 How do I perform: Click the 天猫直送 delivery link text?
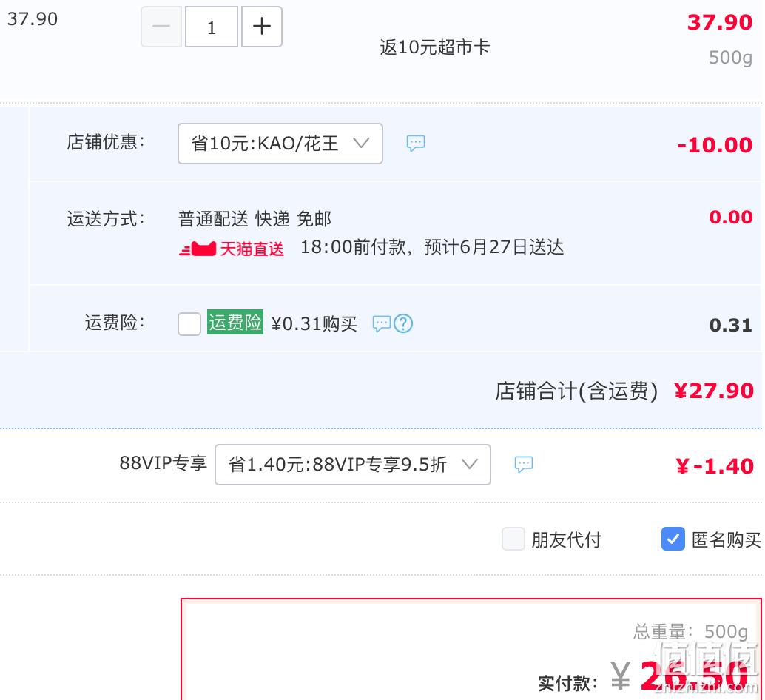[252, 249]
